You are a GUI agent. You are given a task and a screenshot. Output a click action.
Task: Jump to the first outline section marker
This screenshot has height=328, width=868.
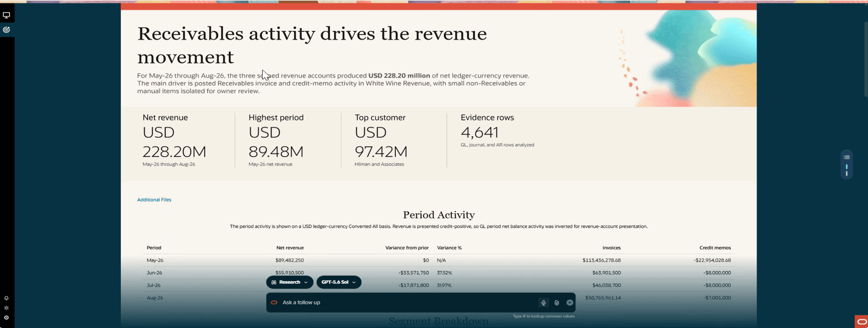click(847, 167)
